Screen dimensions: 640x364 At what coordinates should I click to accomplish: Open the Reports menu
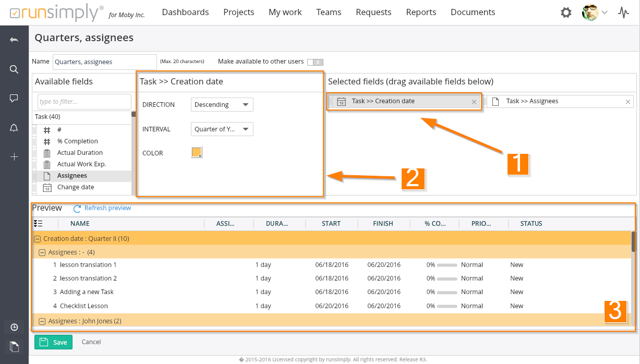point(421,12)
